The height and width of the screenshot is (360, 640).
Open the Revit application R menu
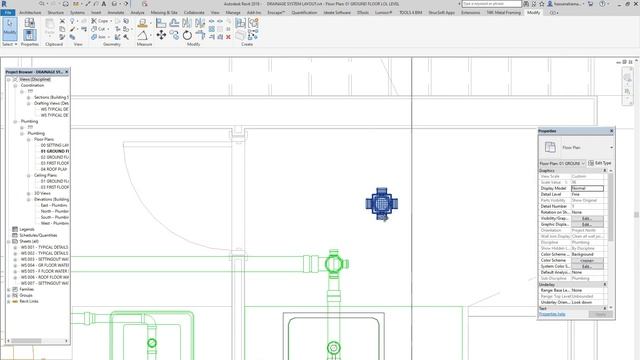coord(4,4)
